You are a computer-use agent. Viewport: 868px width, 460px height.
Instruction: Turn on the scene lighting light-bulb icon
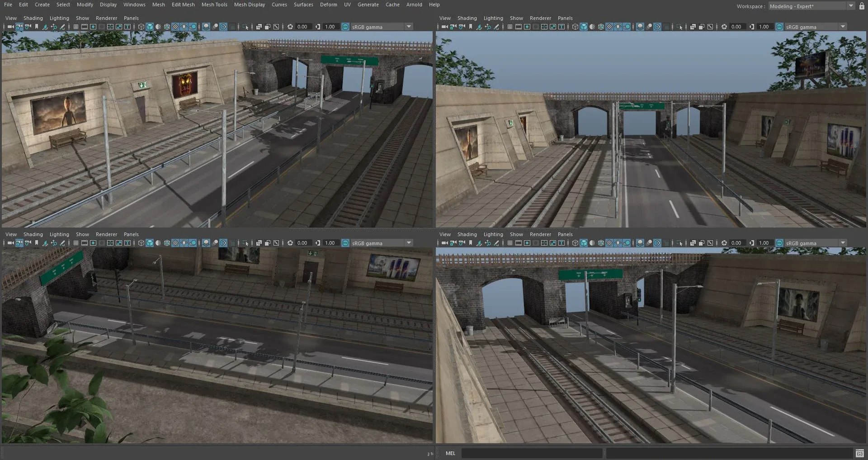[184, 27]
